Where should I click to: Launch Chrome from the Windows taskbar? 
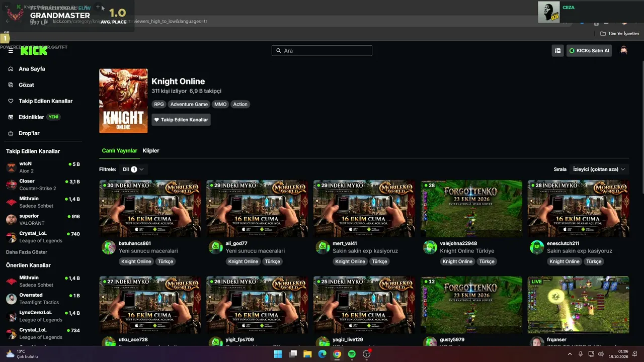pyautogui.click(x=337, y=354)
